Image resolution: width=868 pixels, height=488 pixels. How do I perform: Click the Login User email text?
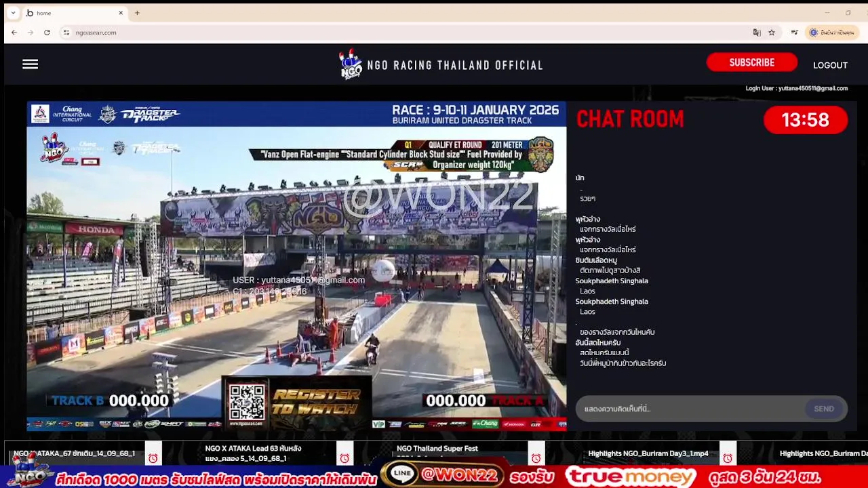796,88
